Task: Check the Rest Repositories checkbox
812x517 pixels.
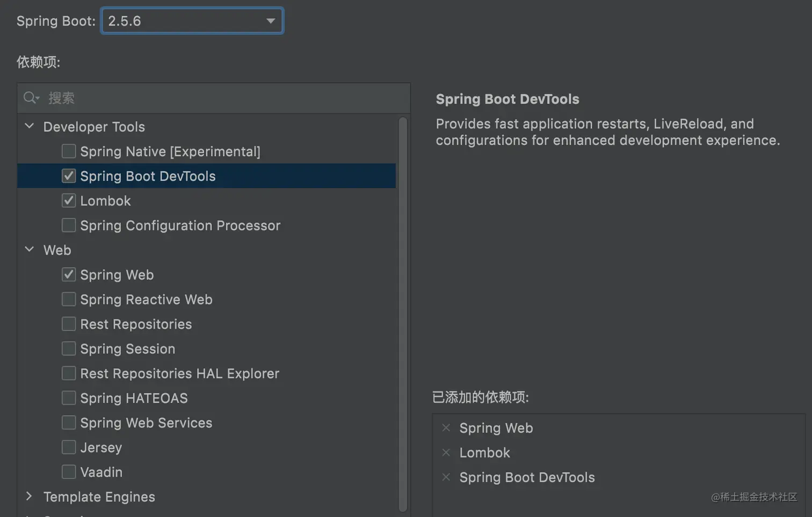Action: click(69, 324)
